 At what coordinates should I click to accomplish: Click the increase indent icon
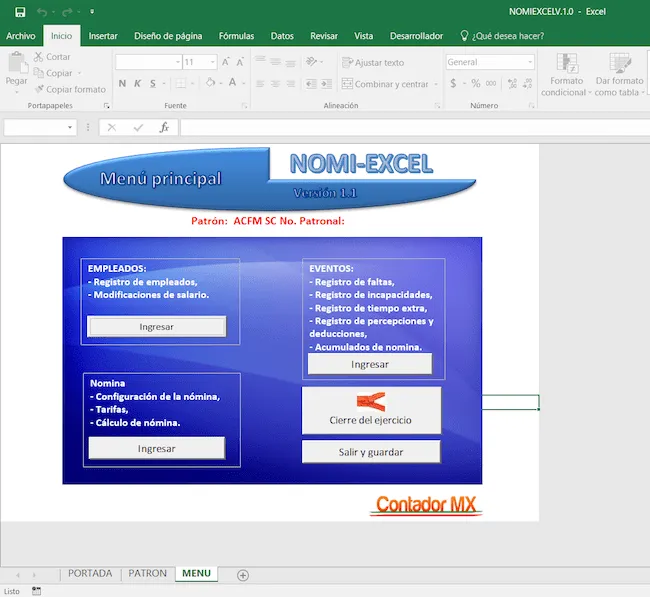point(327,84)
